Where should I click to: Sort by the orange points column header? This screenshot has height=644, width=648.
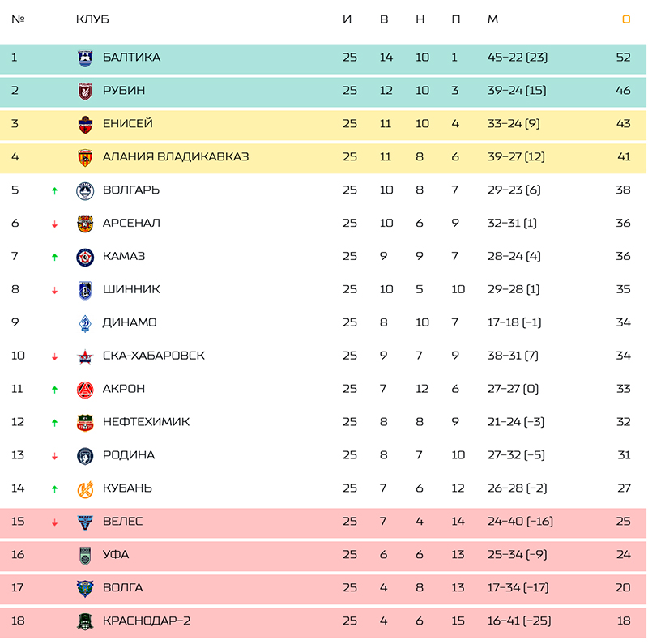click(x=626, y=19)
